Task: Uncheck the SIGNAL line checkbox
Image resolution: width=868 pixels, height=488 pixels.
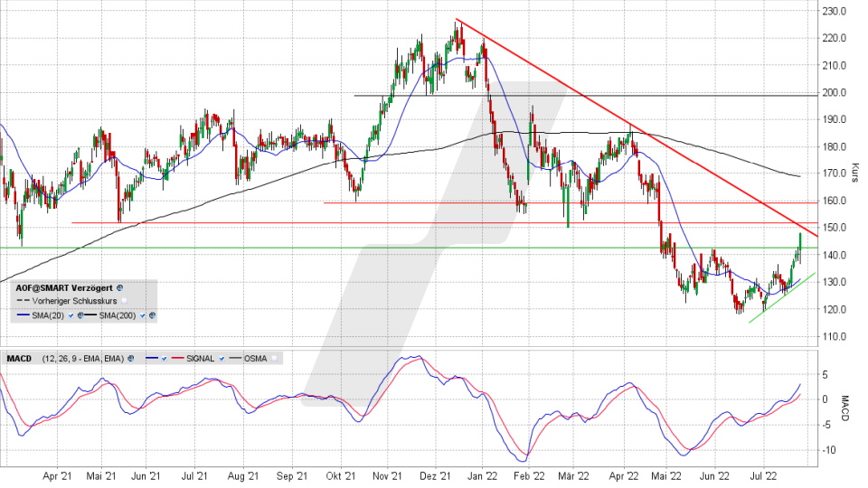Action: pos(222,359)
